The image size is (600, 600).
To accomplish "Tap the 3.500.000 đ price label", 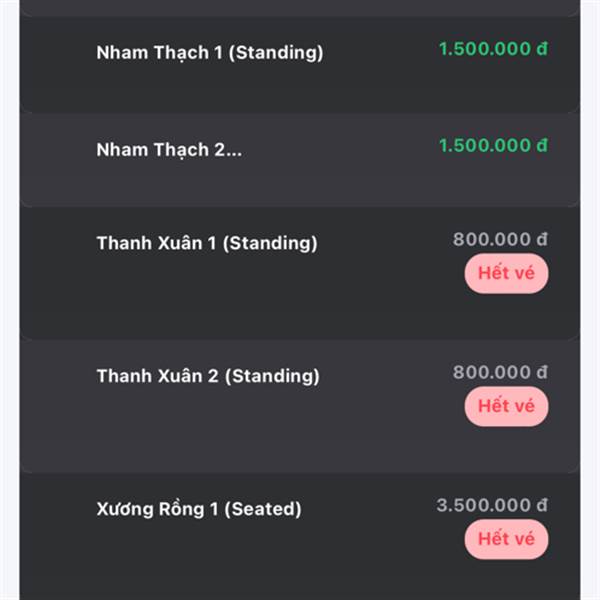I will (x=492, y=505).
